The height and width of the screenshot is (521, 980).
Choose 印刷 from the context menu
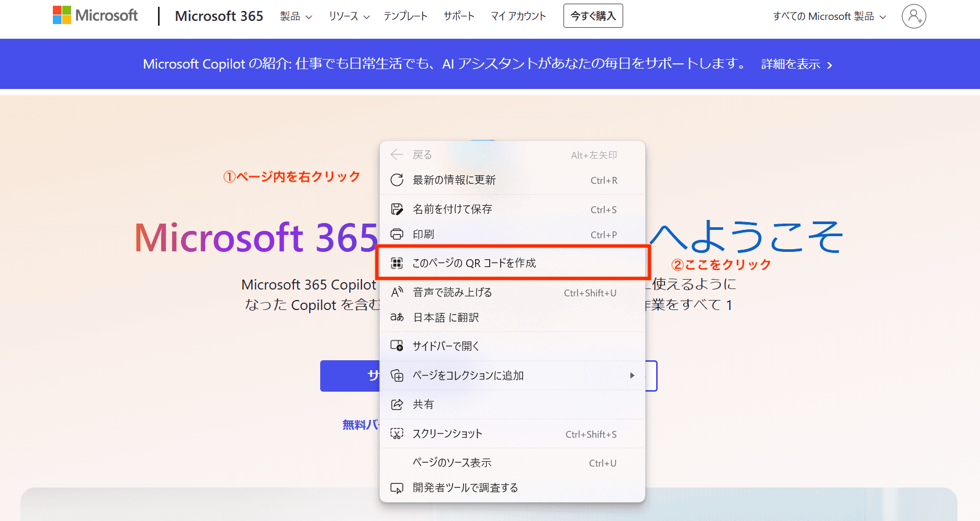point(512,234)
